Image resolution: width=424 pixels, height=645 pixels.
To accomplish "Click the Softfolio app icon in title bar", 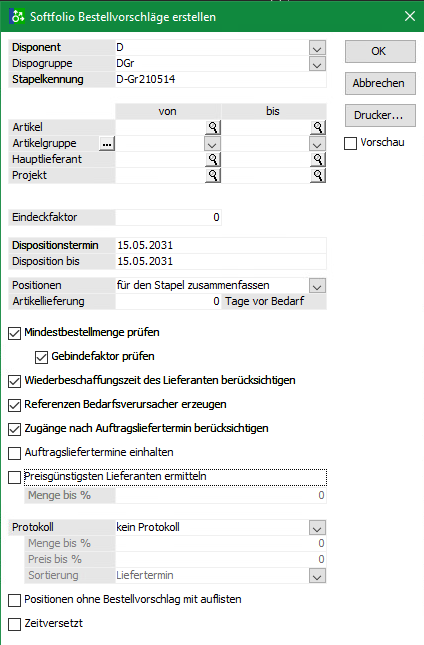I will click(x=17, y=16).
